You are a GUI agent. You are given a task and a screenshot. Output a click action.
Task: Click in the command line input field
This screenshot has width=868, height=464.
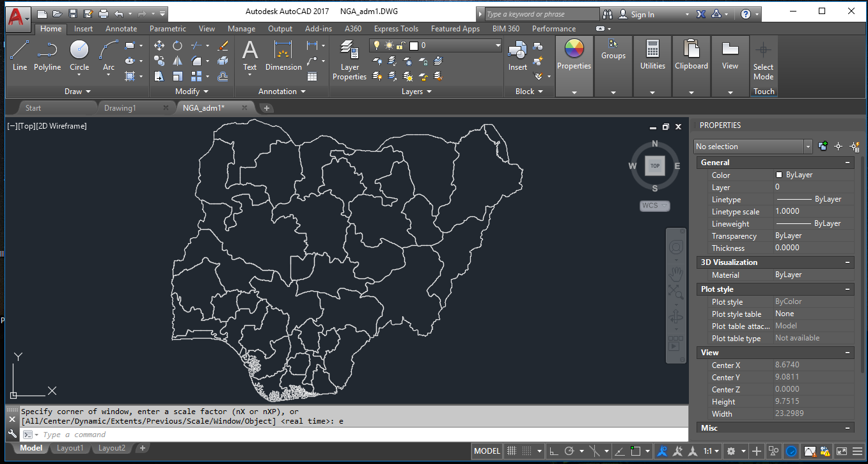click(x=128, y=434)
